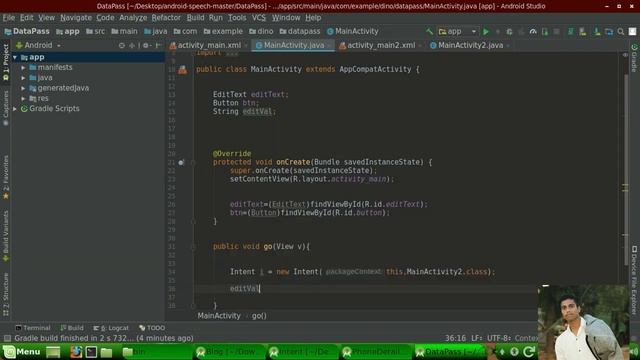Open file manager launcher in taskbar
The width and height of the screenshot is (640, 360).
(x=107, y=351)
